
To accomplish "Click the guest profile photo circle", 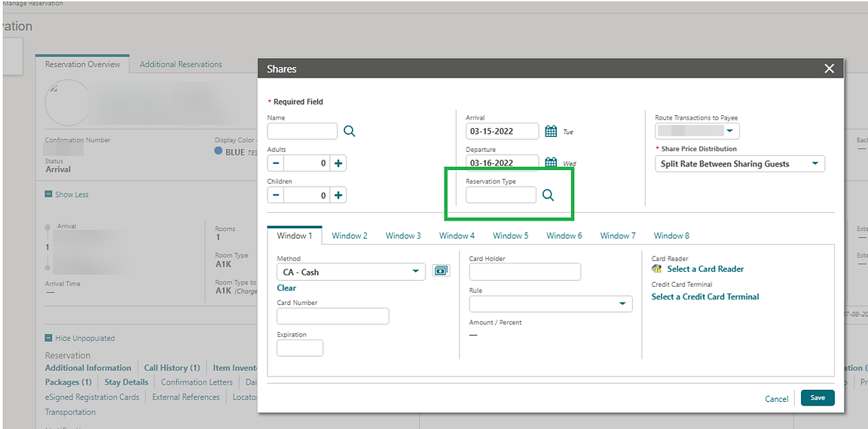I will click(x=67, y=103).
